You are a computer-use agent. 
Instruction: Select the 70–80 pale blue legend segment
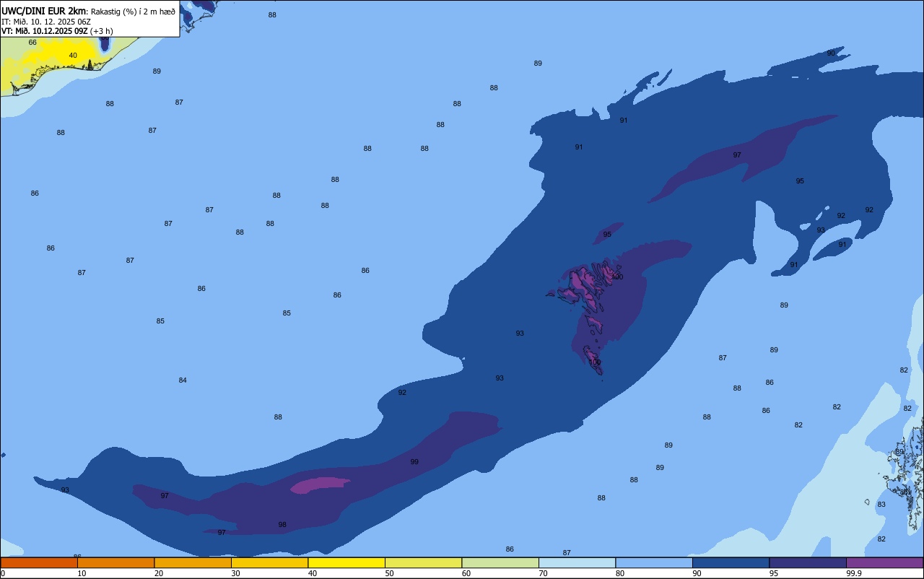point(577,562)
